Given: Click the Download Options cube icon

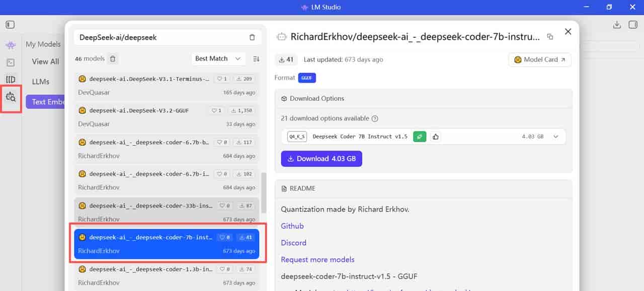Looking at the screenshot, I should tap(284, 99).
